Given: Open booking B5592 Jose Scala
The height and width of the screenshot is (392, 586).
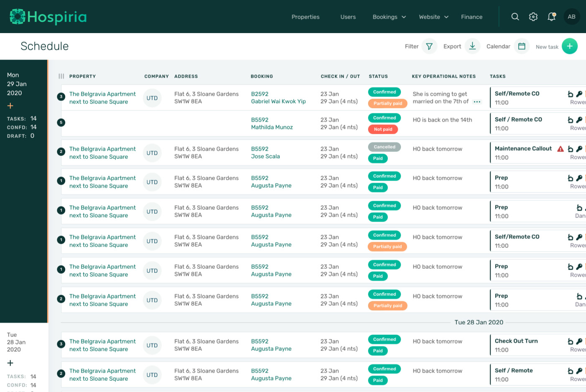Looking at the screenshot, I should (x=265, y=153).
